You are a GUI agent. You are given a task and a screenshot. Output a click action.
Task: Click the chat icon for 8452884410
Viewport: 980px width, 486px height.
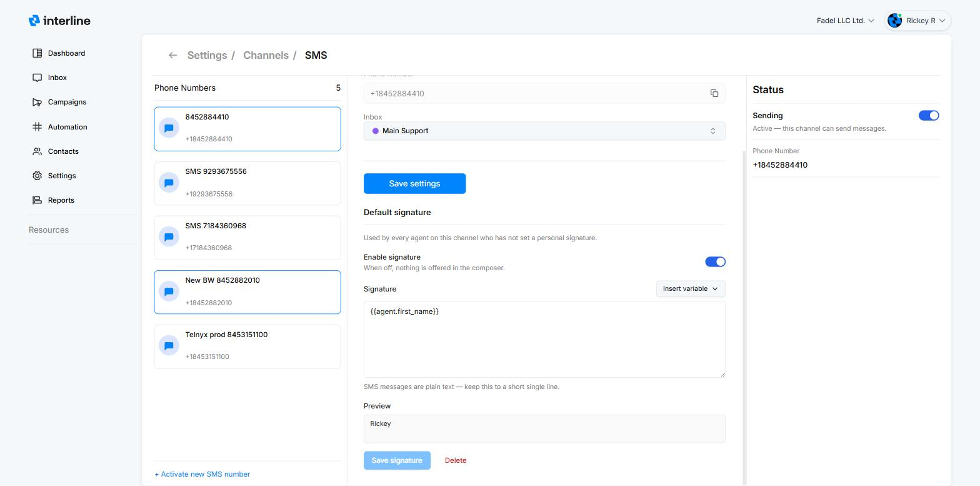pyautogui.click(x=169, y=128)
